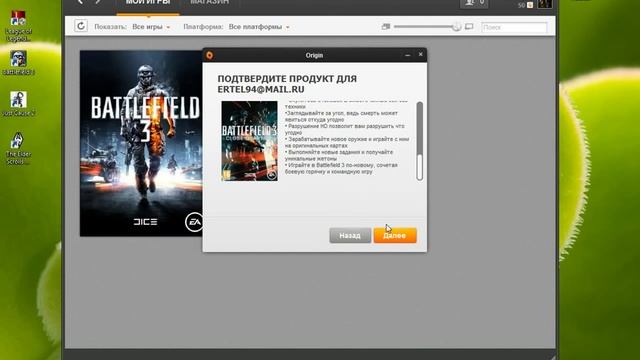
Task: Go forward with the navigation arrow
Action: 98,2
